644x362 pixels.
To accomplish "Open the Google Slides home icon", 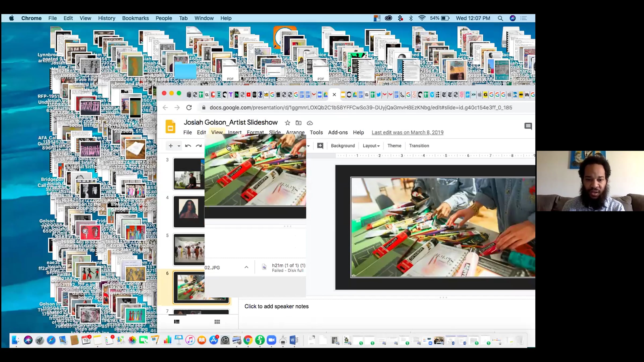I will point(170,127).
